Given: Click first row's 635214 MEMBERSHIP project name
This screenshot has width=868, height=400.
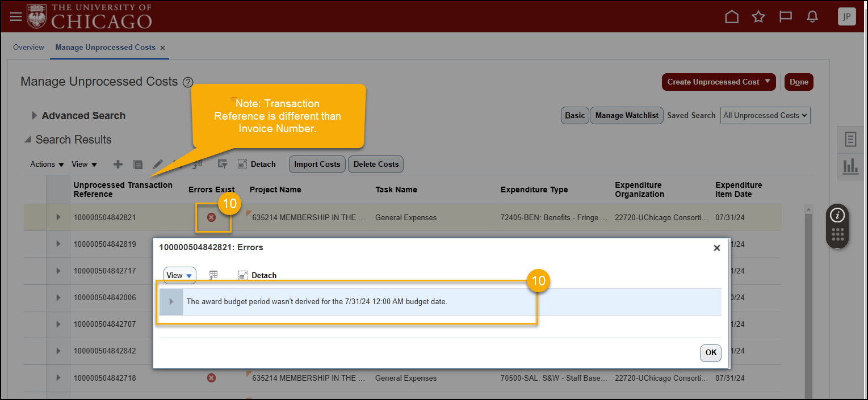Looking at the screenshot, I should click(x=309, y=217).
